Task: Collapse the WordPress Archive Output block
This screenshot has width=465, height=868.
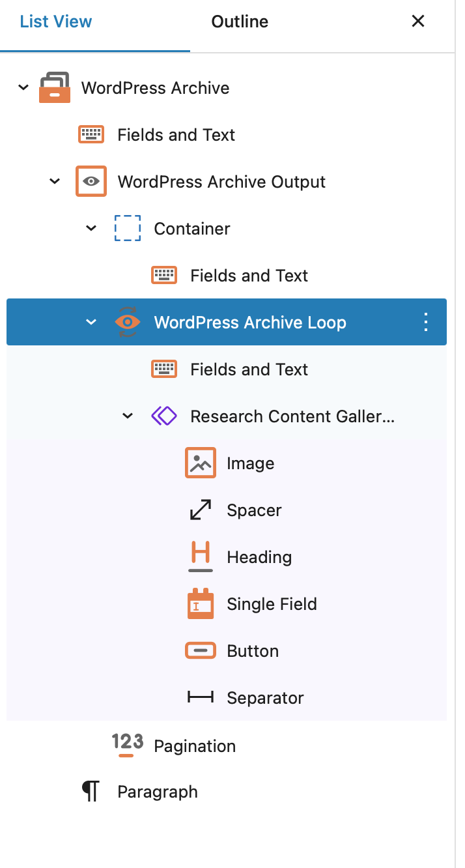Action: click(x=55, y=182)
